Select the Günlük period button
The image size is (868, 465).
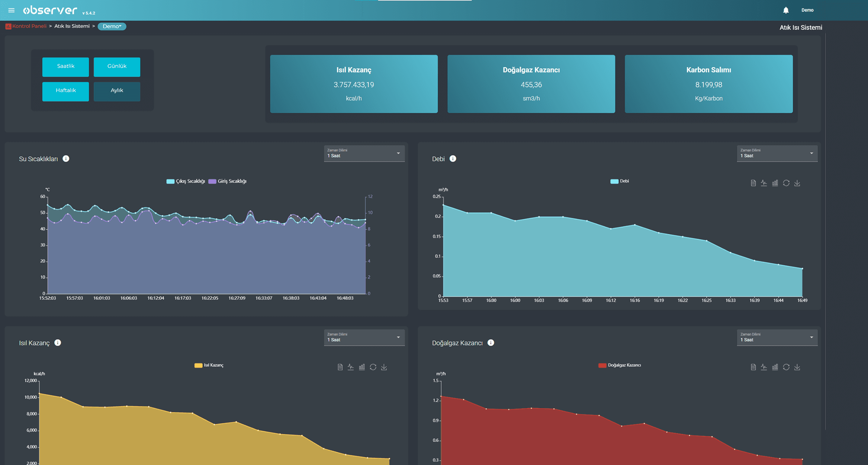(117, 67)
